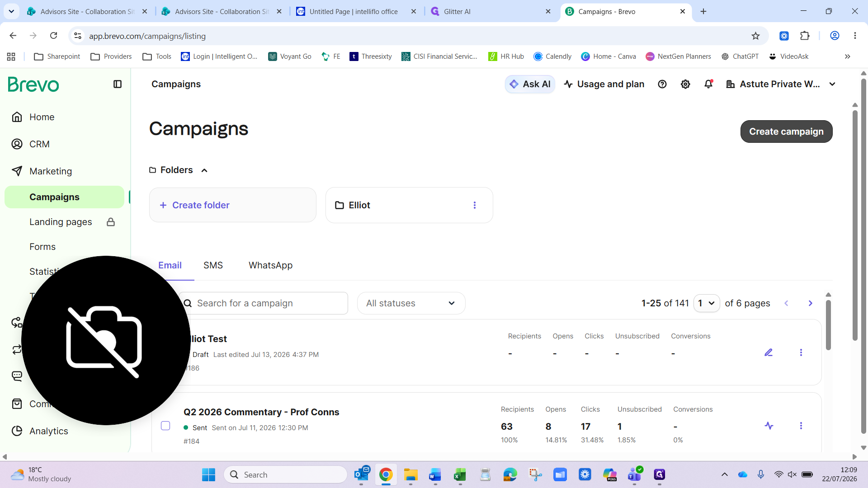Image resolution: width=868 pixels, height=488 pixels.
Task: Switch to the Glitter AI tab
Action: (490, 12)
